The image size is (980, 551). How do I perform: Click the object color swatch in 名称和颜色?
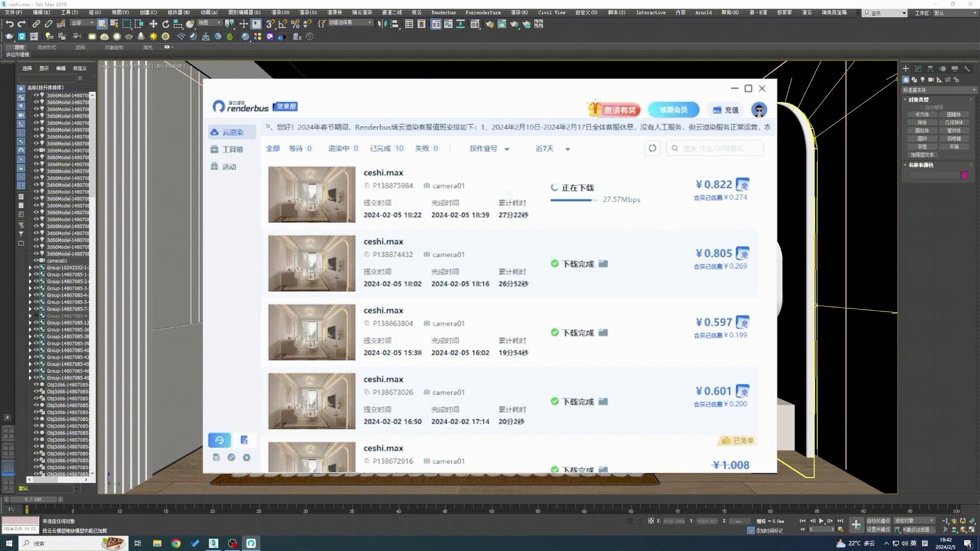[x=964, y=175]
